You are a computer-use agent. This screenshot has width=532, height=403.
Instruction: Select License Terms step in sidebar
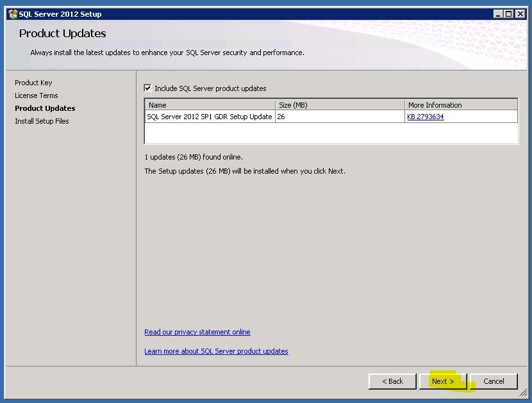tap(37, 95)
